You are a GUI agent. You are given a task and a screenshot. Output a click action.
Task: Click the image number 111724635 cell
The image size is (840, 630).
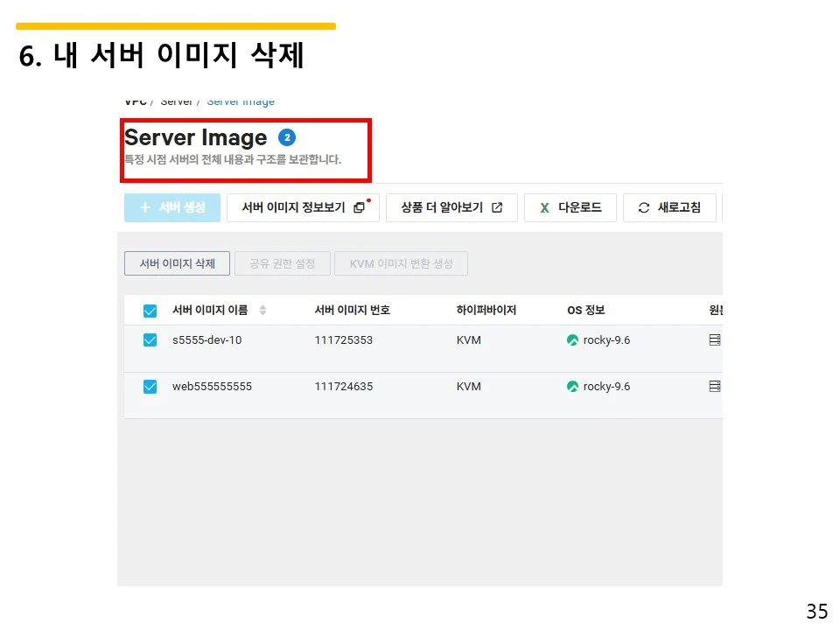pos(345,387)
